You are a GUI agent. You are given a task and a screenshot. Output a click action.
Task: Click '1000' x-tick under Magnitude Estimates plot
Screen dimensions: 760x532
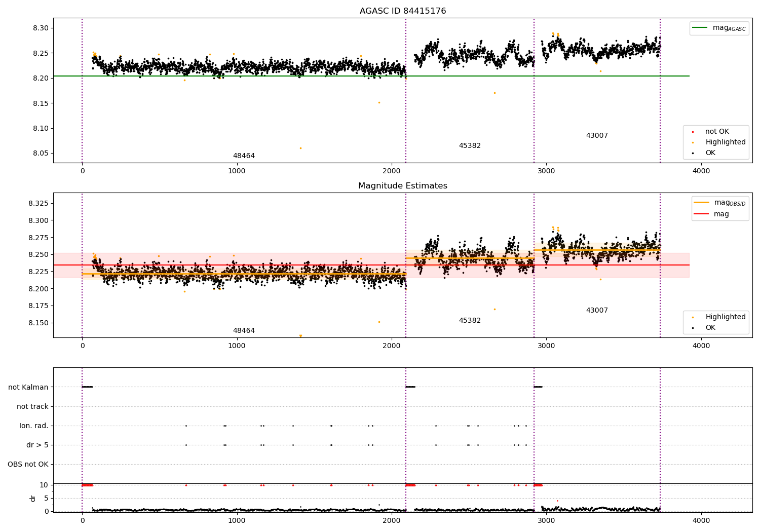[237, 346]
